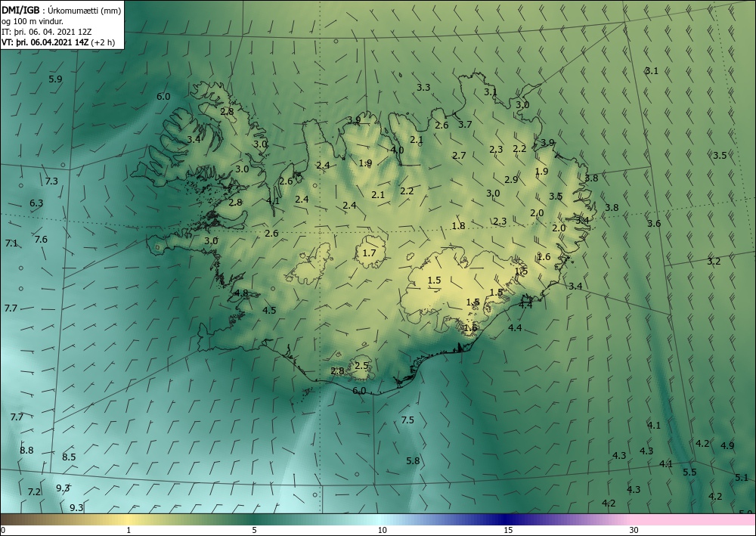Click the 4.9 value label
Viewport: 756px width, 536px height.
(727, 446)
